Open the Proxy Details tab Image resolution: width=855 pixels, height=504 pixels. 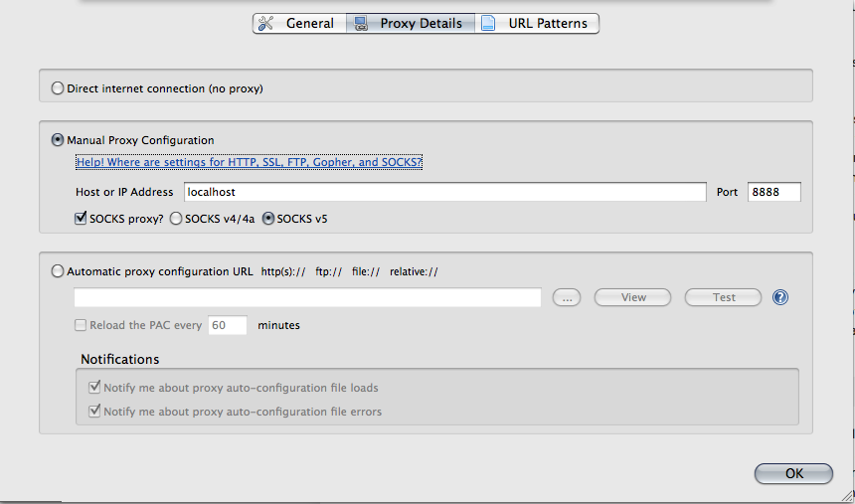pos(410,23)
